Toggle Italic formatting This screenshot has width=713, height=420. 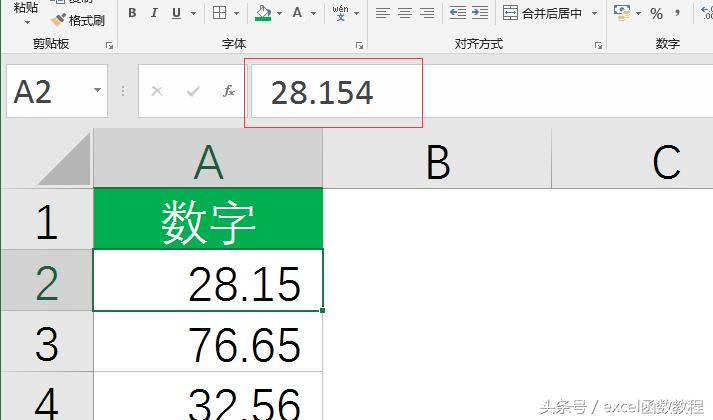[x=154, y=13]
